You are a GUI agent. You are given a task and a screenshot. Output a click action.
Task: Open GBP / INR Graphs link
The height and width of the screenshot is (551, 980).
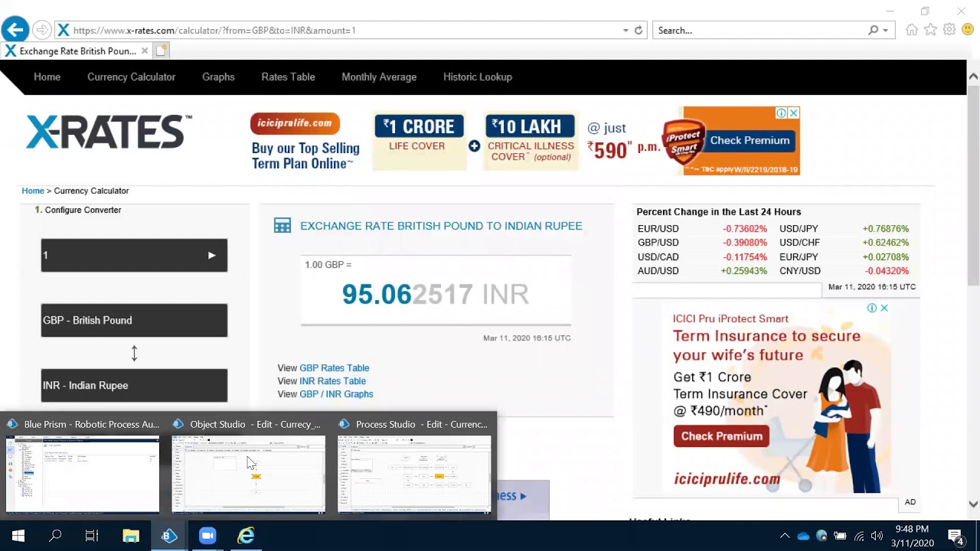coord(336,394)
